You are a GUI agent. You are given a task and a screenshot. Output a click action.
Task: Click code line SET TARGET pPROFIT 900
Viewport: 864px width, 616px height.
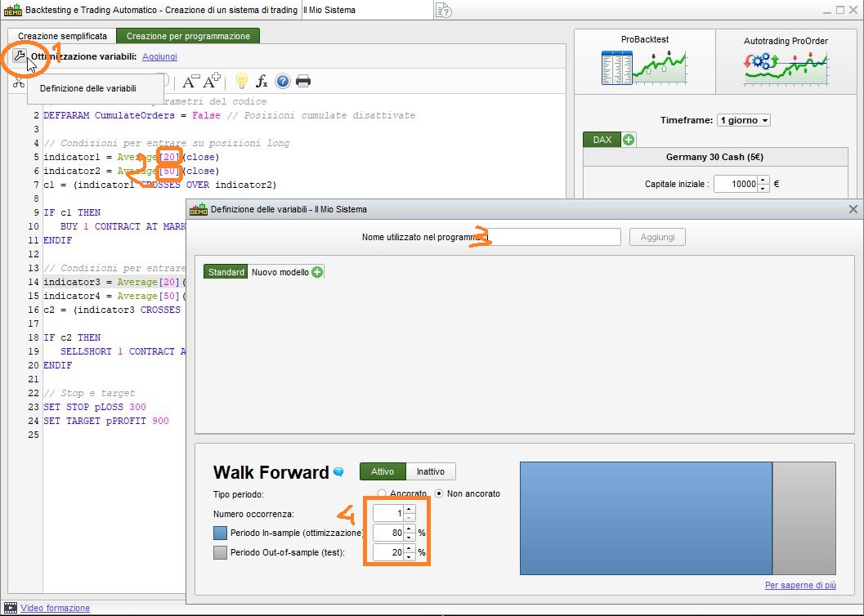pos(106,421)
